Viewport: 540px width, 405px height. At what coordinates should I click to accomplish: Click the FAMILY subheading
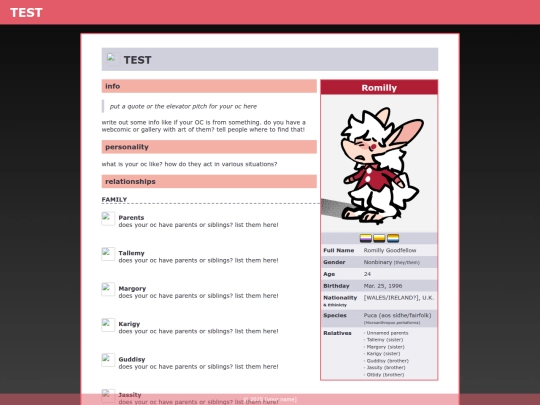(114, 199)
